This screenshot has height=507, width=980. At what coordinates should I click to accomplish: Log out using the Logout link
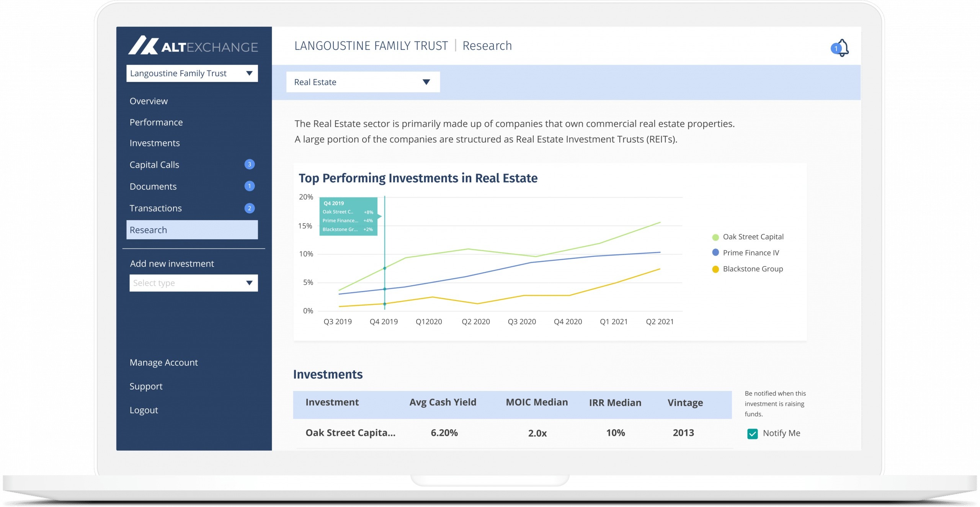144,410
